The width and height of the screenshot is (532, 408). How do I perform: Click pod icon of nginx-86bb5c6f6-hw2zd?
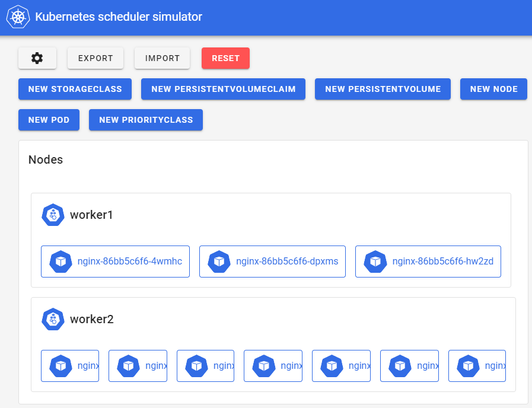[x=375, y=262]
